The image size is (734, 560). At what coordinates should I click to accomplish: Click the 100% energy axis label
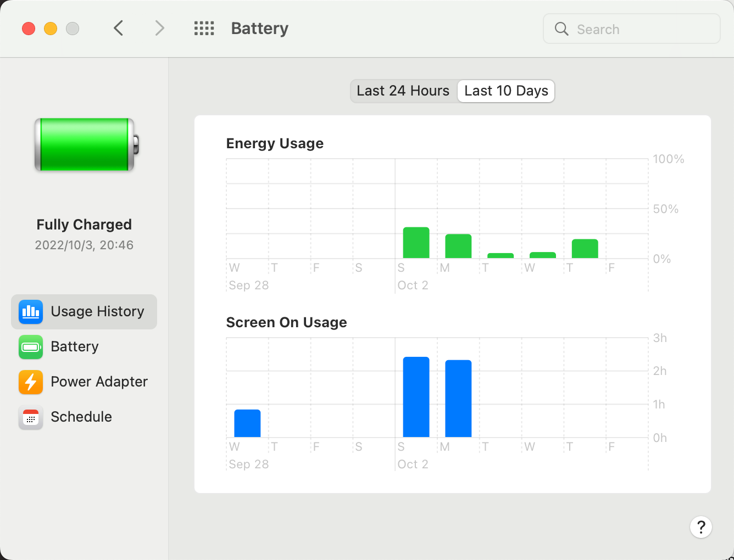click(x=669, y=159)
